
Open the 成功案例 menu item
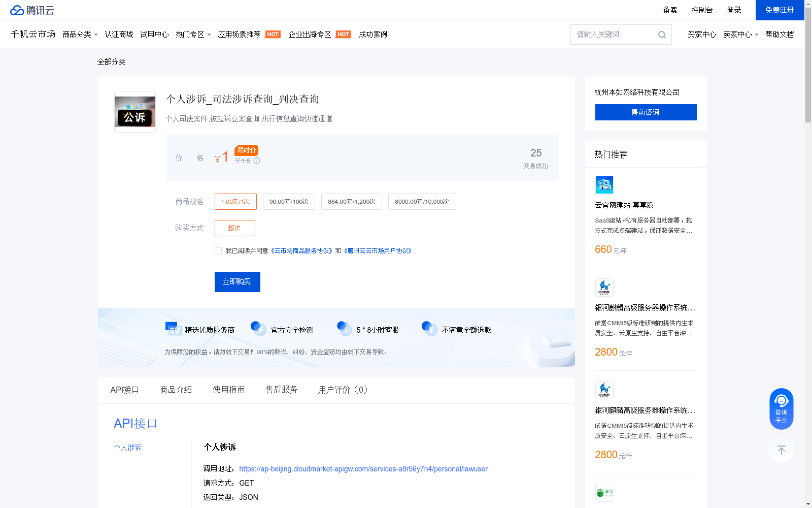(373, 35)
